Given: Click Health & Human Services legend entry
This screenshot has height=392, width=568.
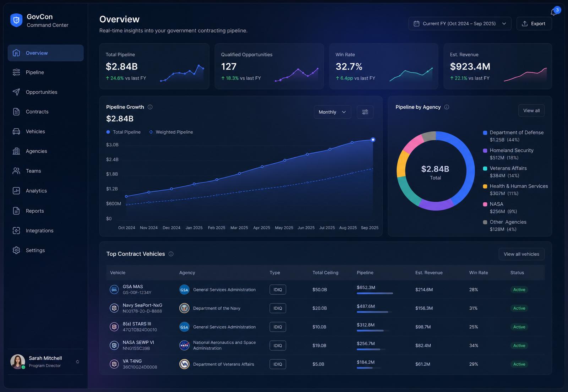Looking at the screenshot, I should pos(515,190).
